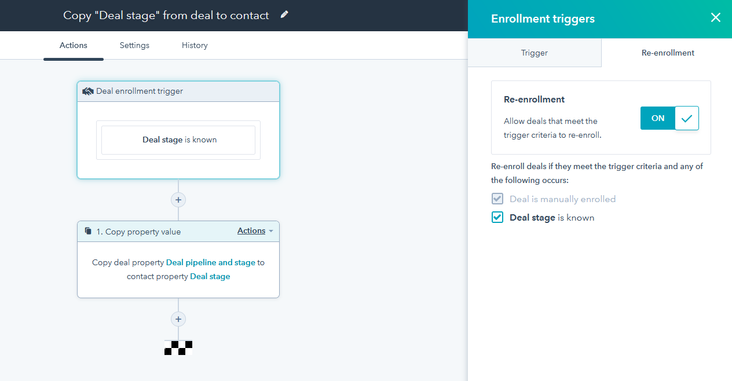Click the handshake deal icon in trigger header

point(88,91)
